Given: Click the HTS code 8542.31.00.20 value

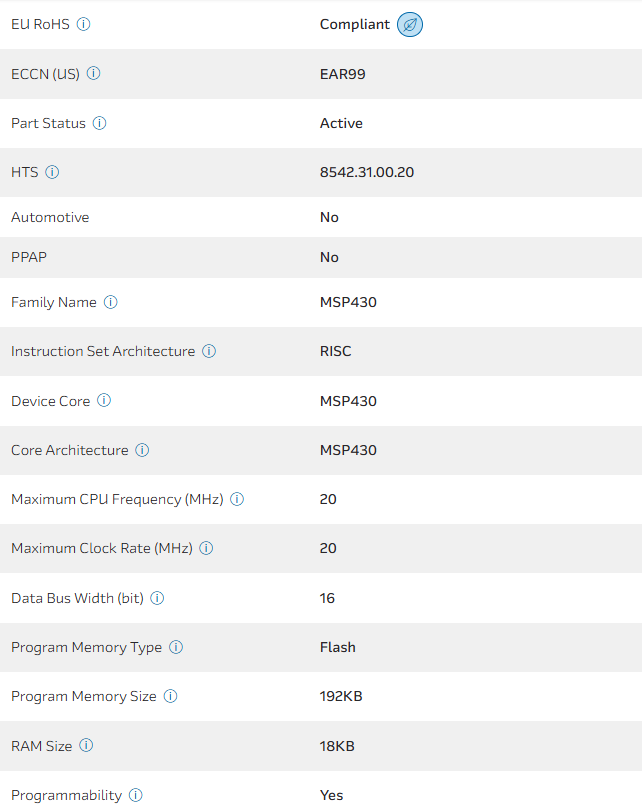Looking at the screenshot, I should click(367, 172).
